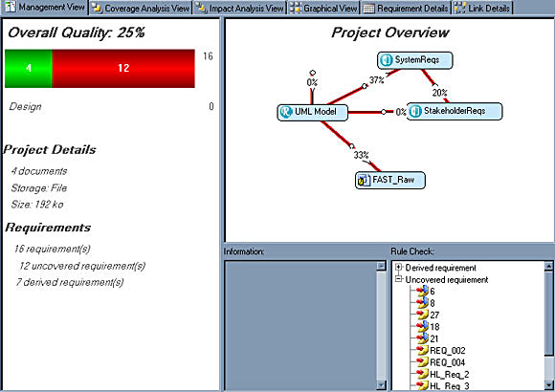Viewport: 555px width, 392px height.
Task: Click the SystemReqs document icon
Action: click(386, 60)
